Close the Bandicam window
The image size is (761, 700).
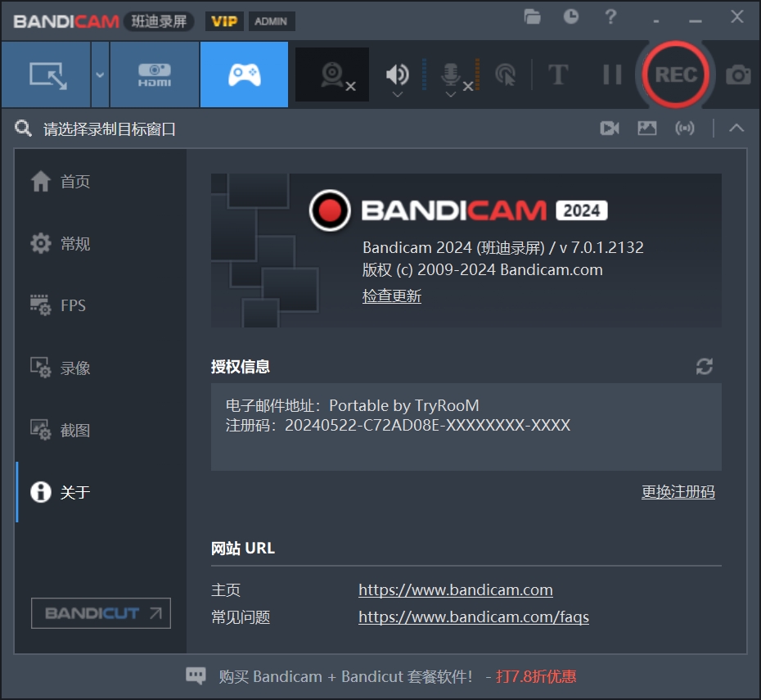[x=736, y=17]
